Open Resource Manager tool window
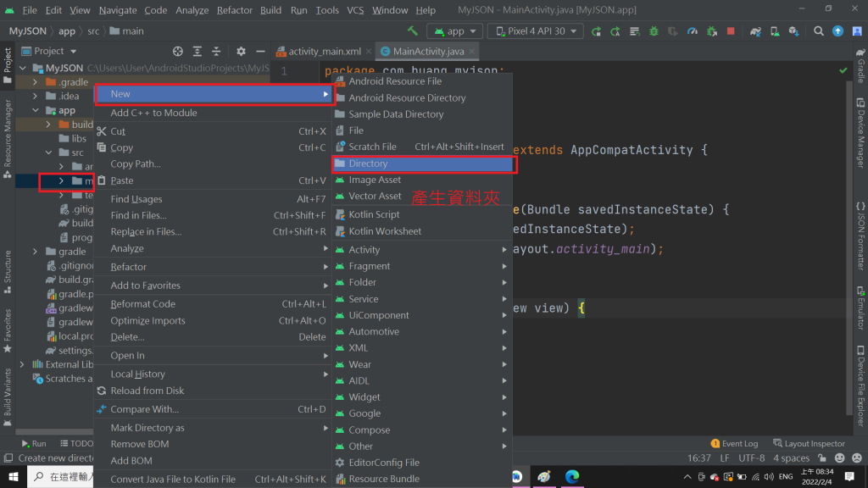 pyautogui.click(x=7, y=139)
